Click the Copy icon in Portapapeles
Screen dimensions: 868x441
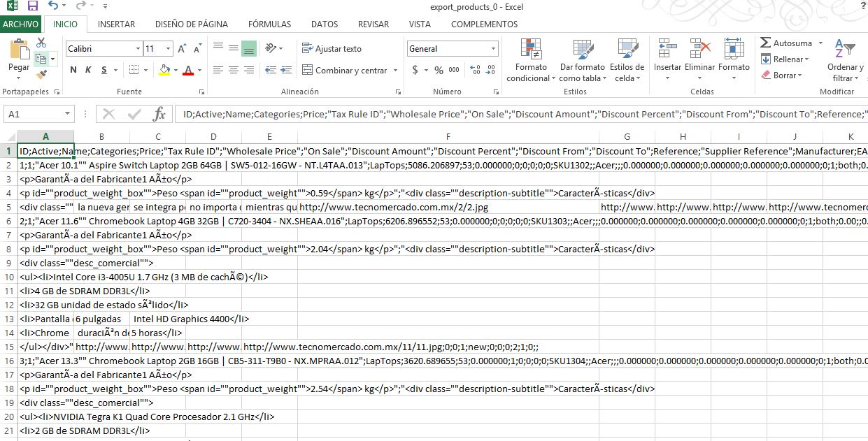click(41, 59)
